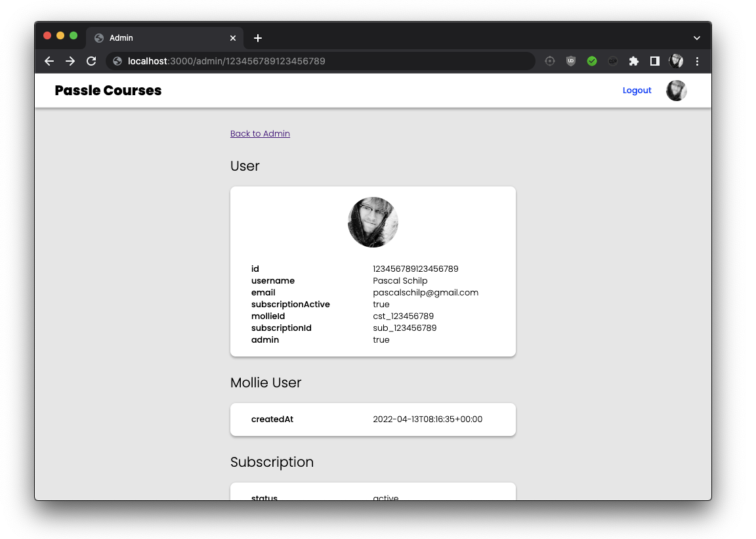
Task: Open the uBlock shield extension icon
Action: [x=571, y=61]
